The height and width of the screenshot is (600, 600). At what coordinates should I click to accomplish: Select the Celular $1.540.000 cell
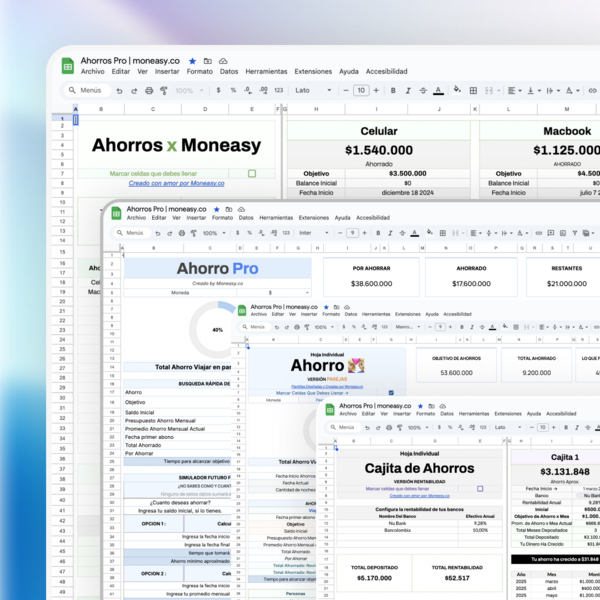coord(379,150)
